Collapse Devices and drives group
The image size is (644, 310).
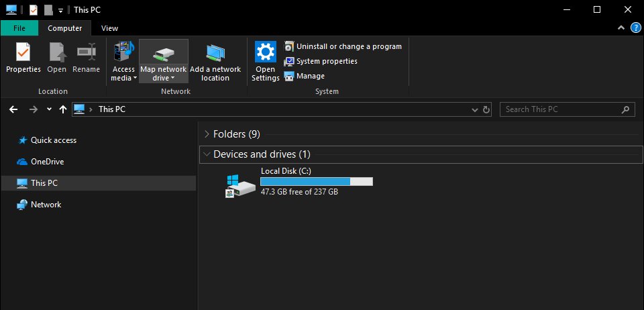[x=207, y=154]
